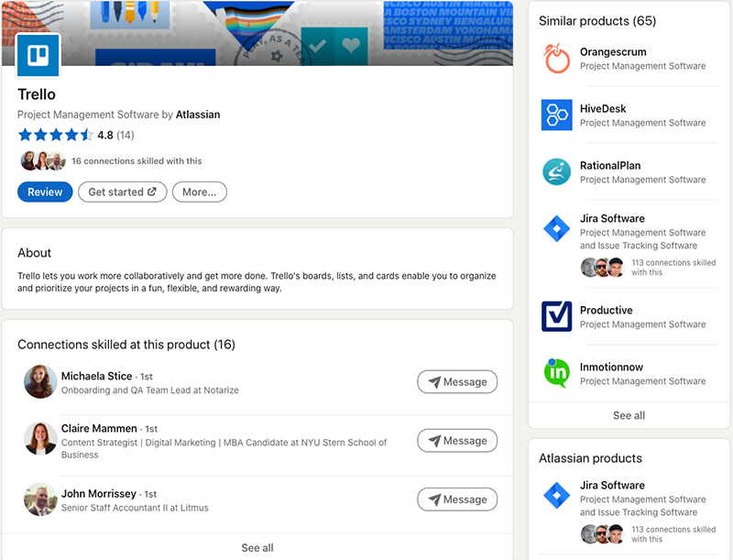Message Michaela Stice
This screenshot has width=733, height=560.
[457, 381]
